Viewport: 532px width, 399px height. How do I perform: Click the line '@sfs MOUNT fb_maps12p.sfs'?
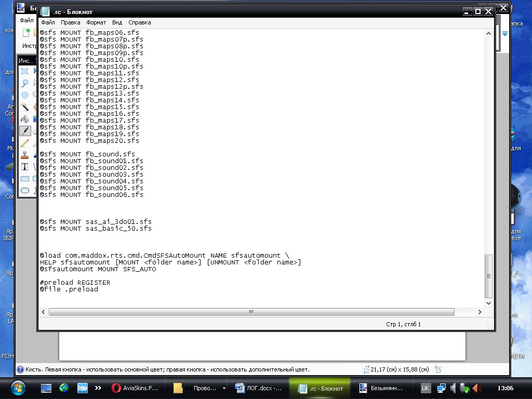pyautogui.click(x=91, y=87)
